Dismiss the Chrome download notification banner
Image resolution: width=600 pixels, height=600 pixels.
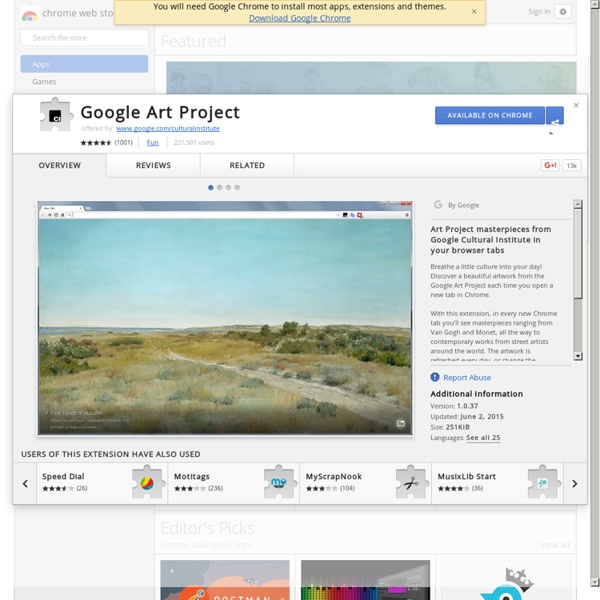(474, 11)
